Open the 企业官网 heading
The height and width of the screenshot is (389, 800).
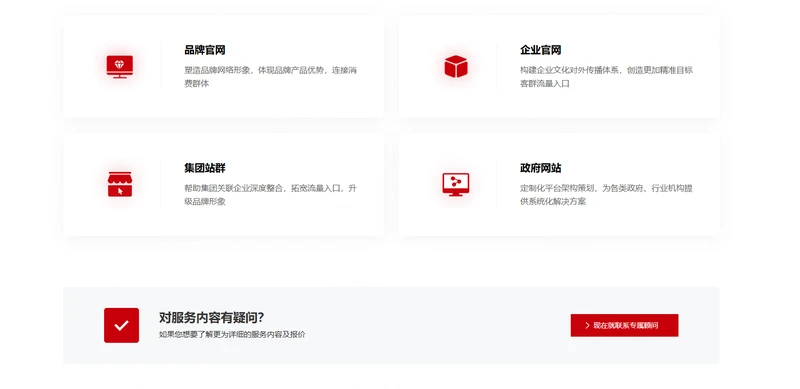pos(541,51)
